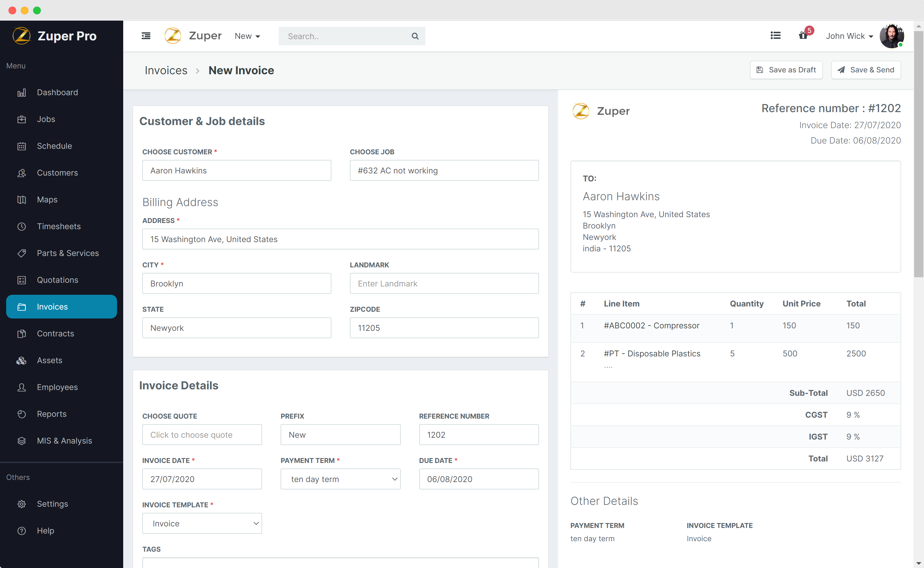
Task: Expand the New dropdown in header
Action: point(247,36)
